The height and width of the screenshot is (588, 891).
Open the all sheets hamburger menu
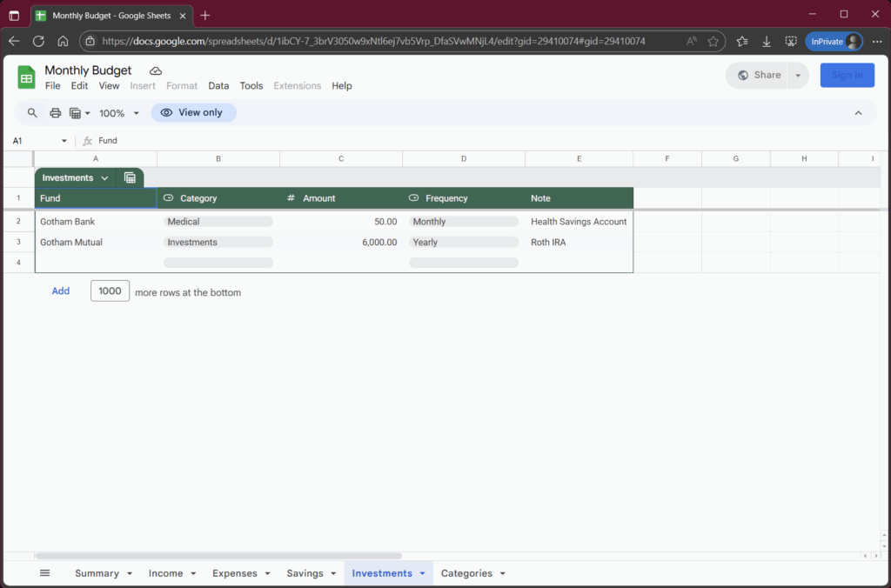pyautogui.click(x=45, y=573)
